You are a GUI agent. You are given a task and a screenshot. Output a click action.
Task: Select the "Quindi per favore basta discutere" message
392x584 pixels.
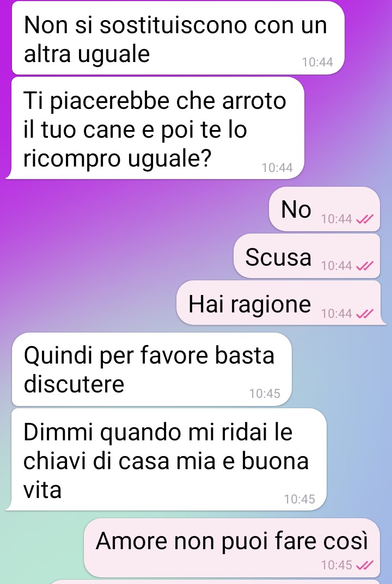click(x=152, y=370)
